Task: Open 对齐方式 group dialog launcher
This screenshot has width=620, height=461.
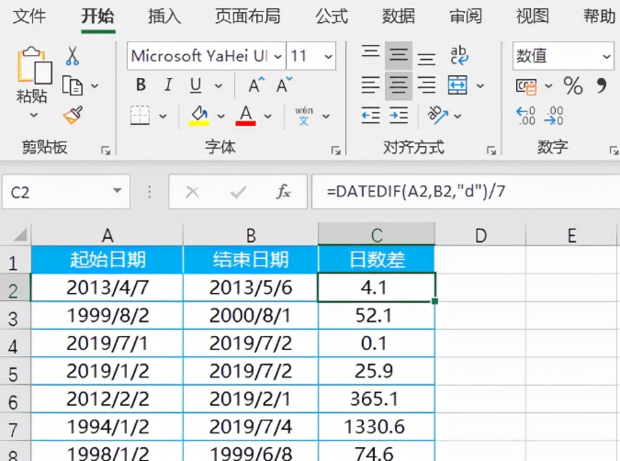Action: [491, 150]
